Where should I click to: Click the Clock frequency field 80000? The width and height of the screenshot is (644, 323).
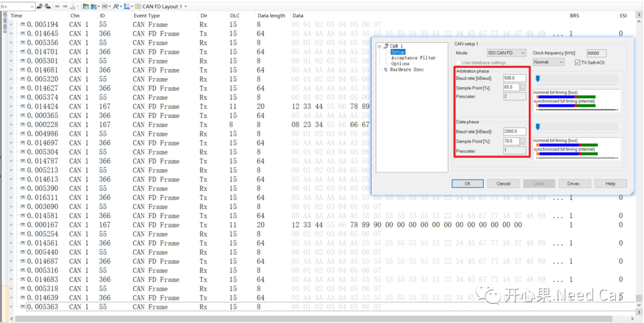(596, 53)
